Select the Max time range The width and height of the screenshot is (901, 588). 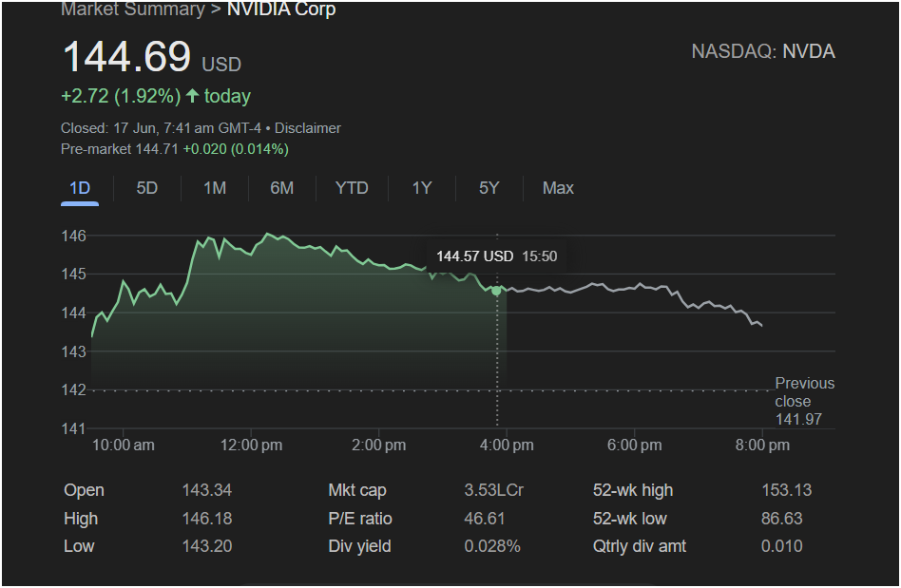558,188
